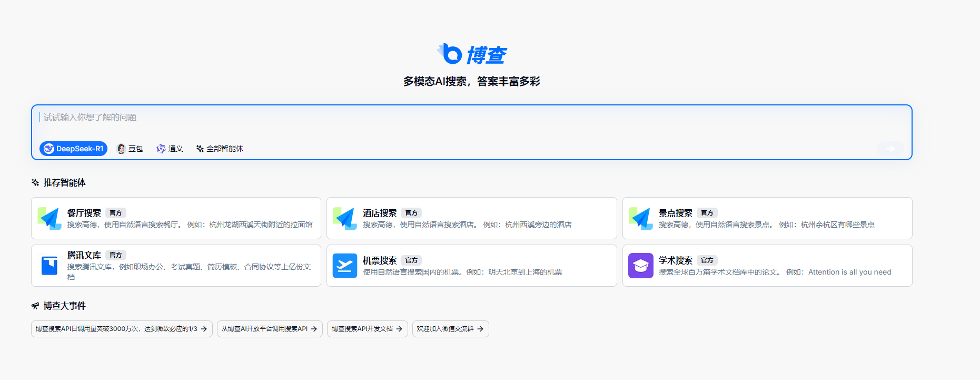Click the 机票搜索 airplane icon
This screenshot has width=980, height=380.
[x=345, y=266]
